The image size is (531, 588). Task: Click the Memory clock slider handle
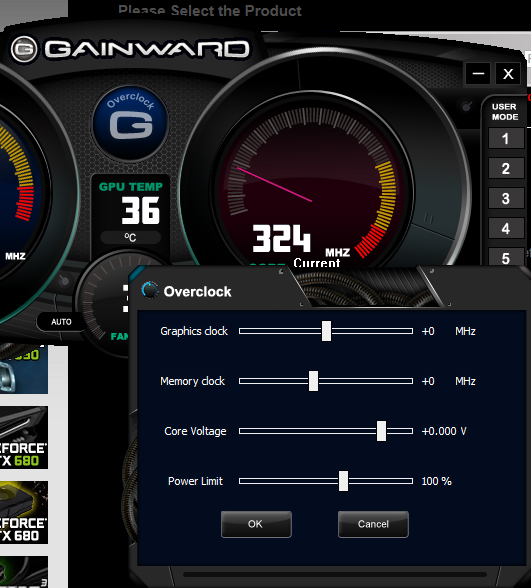point(313,381)
